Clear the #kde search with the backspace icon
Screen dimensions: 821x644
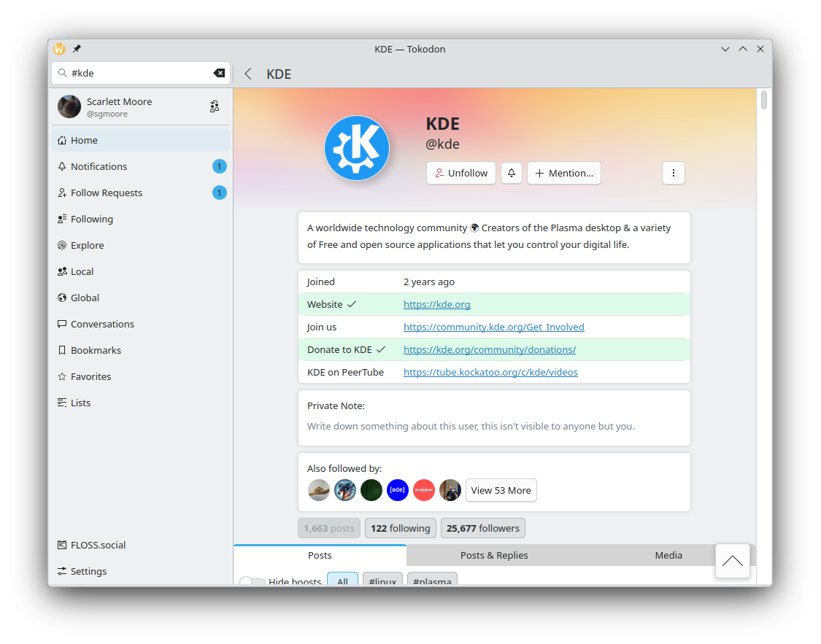coord(219,73)
